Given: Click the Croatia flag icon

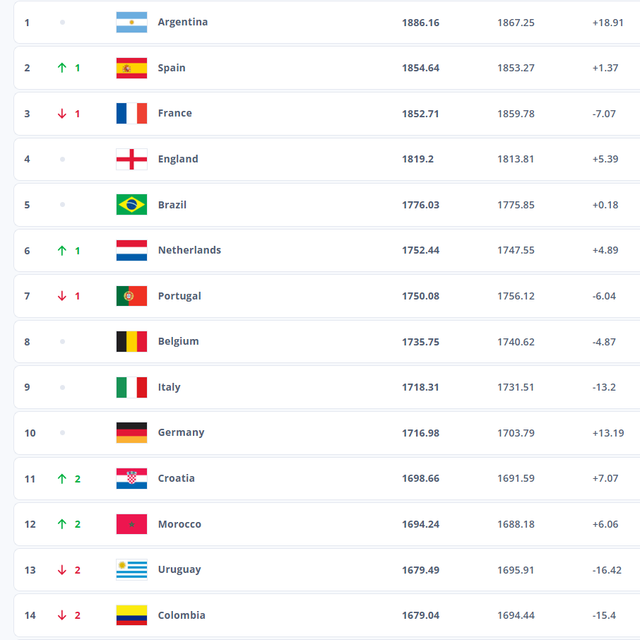Looking at the screenshot, I should [x=131, y=478].
